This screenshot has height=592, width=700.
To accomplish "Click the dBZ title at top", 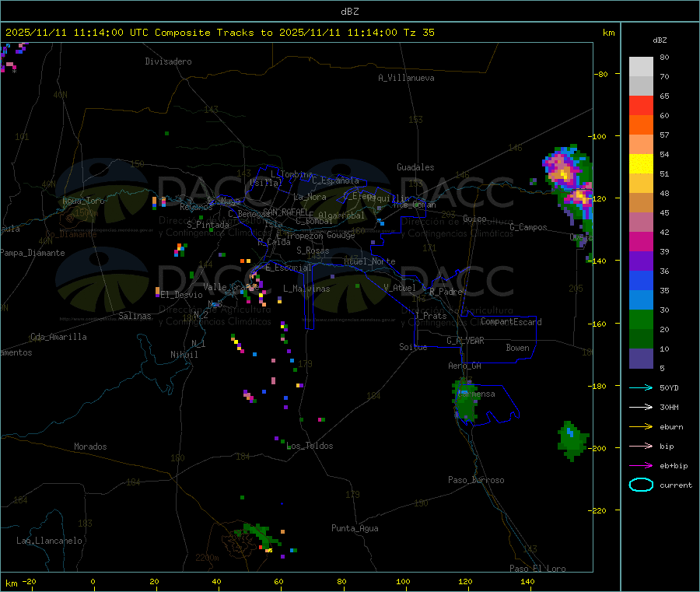I will pyautogui.click(x=349, y=12).
